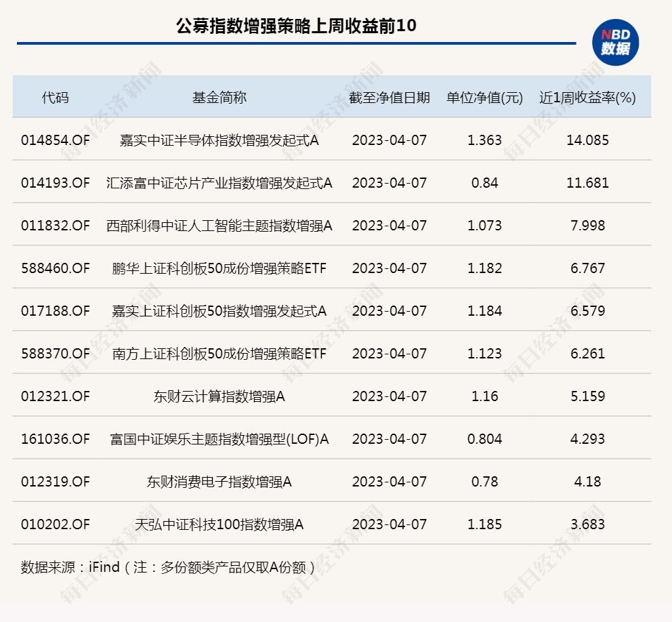Select fund name 鹏华上证科创板50成份增强策略ETF
The width and height of the screenshot is (672, 622).
(x=219, y=268)
